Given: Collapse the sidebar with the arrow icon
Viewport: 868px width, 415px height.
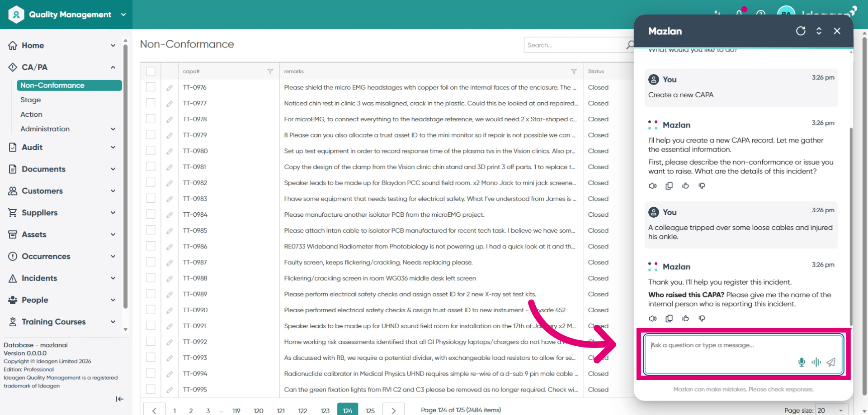Looking at the screenshot, I should point(119,399).
